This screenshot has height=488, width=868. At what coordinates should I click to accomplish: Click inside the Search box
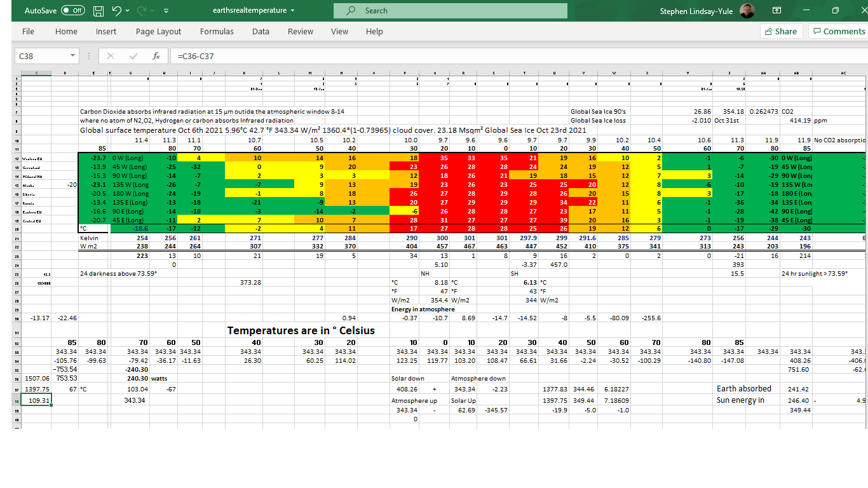[x=450, y=11]
